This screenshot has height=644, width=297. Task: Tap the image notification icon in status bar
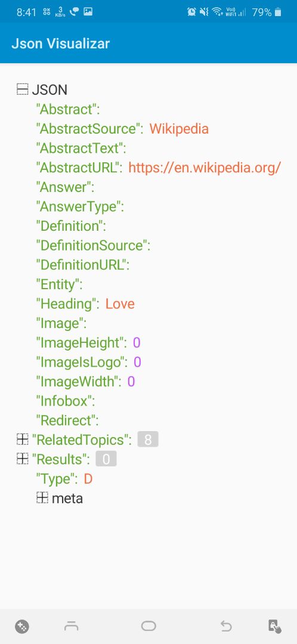tap(88, 12)
